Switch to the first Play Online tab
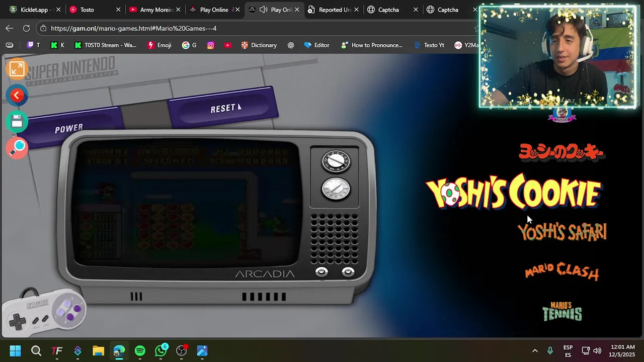 point(214,10)
